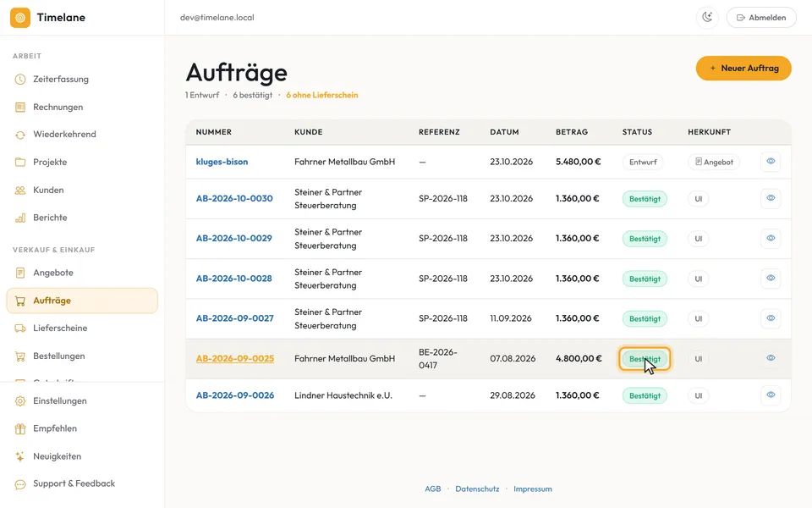Open the Empfehlen gift icon
The image size is (812, 508).
tap(20, 428)
